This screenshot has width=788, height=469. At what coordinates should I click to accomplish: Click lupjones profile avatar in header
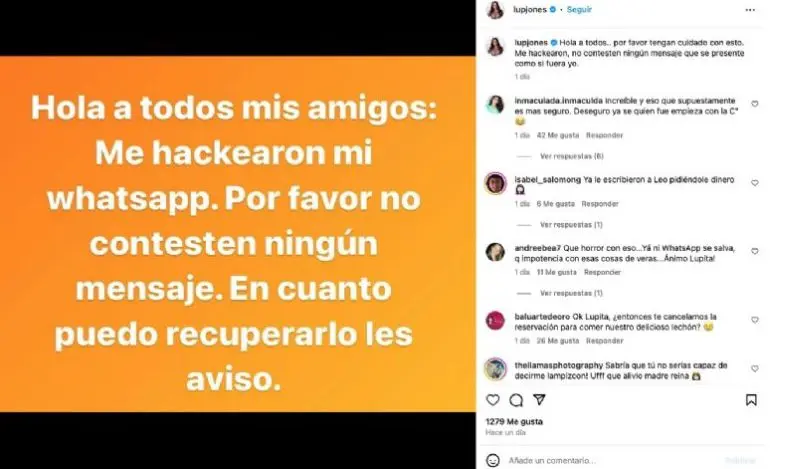coord(496,10)
